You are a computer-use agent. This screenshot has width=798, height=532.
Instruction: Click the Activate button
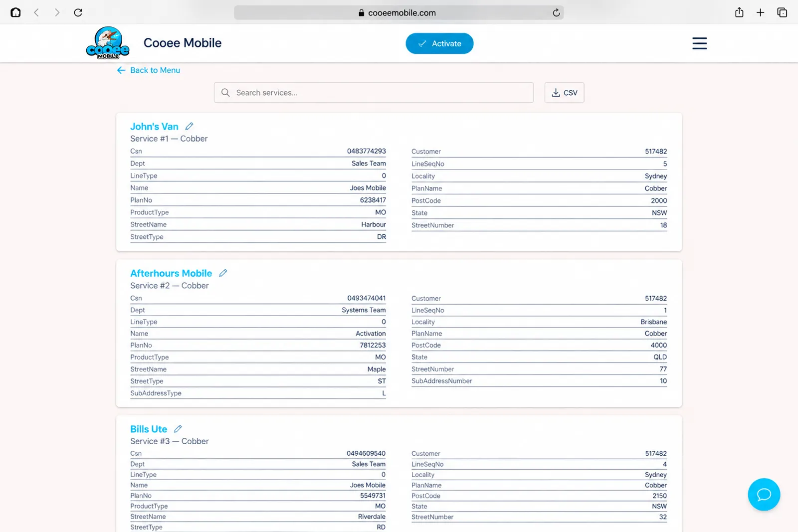(439, 43)
